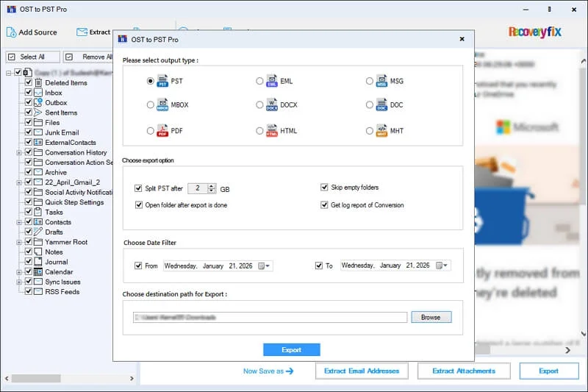Open the To date calendar dropdown
This screenshot has width=588, height=392.
click(x=442, y=266)
